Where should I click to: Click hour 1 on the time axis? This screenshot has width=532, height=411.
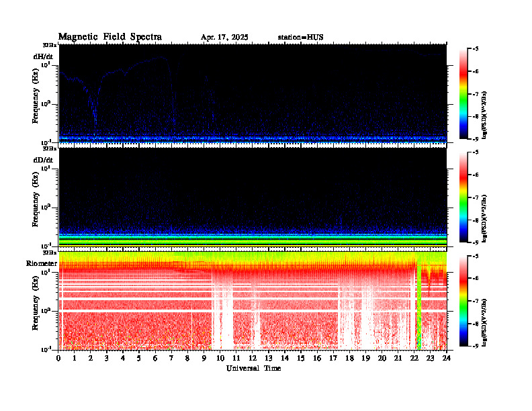pyautogui.click(x=75, y=358)
